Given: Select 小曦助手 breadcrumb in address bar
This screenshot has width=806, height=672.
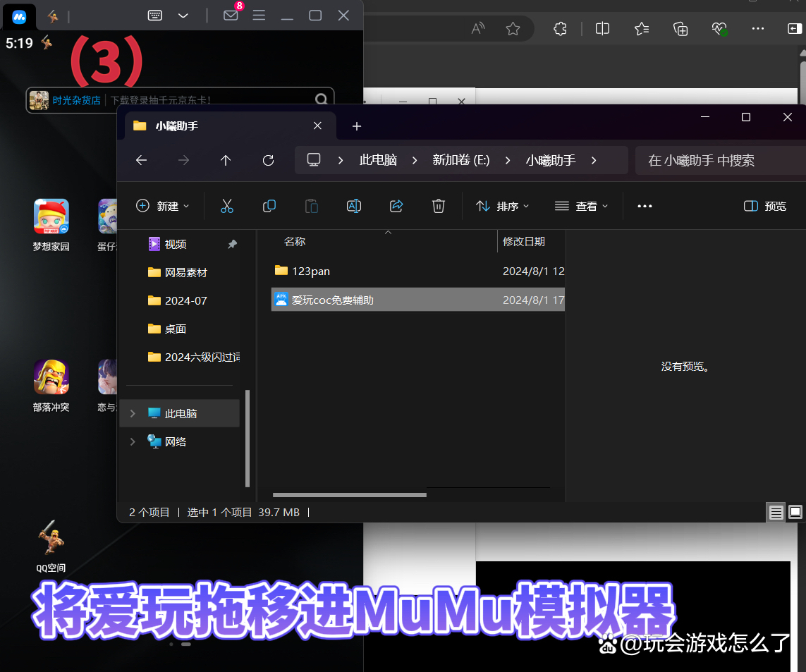Looking at the screenshot, I should (x=551, y=160).
